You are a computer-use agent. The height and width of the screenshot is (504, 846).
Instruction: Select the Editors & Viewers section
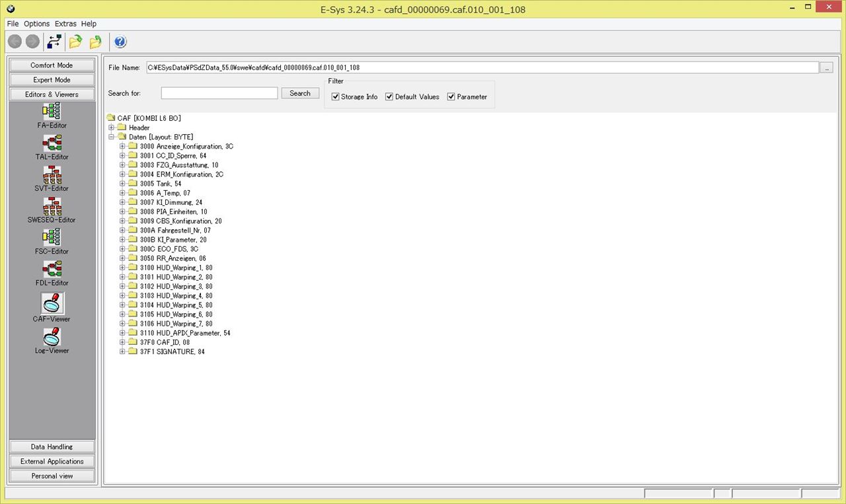[x=52, y=94]
